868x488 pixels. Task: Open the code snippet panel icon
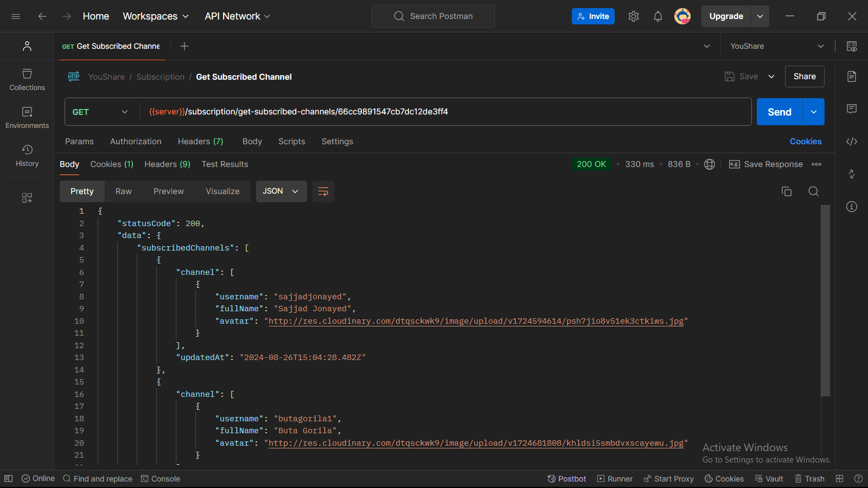pyautogui.click(x=851, y=142)
